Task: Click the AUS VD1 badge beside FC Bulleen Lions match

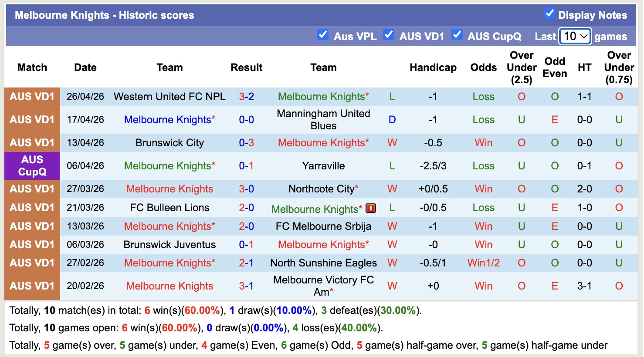Action: click(32, 208)
